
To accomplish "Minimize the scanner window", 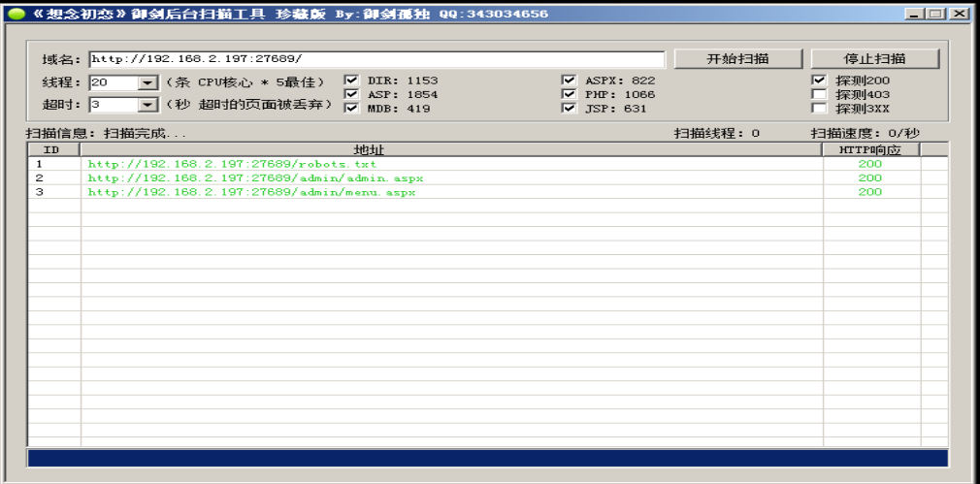I will click(x=914, y=14).
